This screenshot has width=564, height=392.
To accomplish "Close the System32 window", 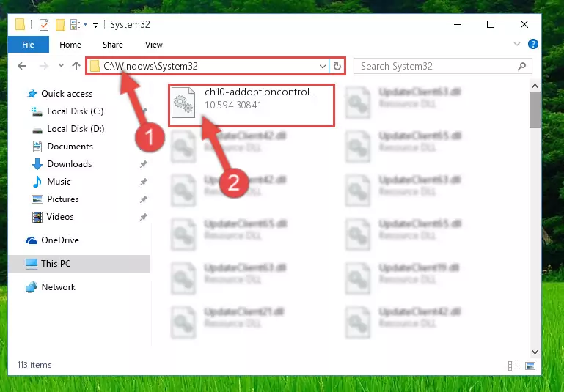I will coord(524,24).
